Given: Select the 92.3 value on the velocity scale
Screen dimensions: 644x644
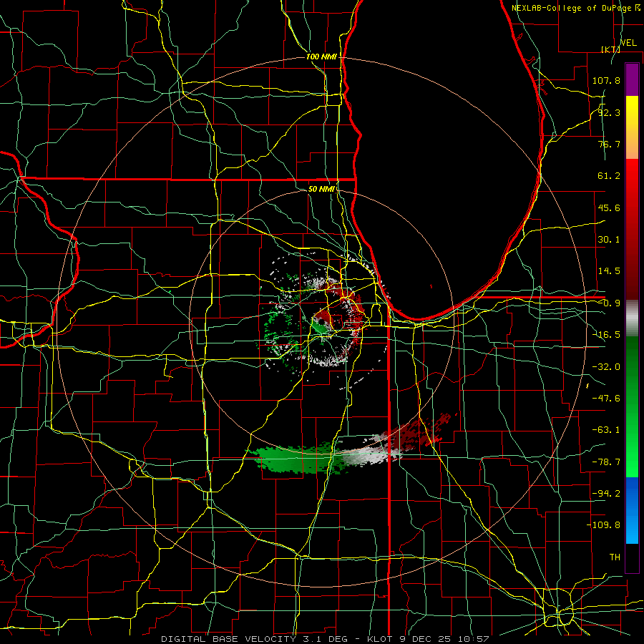Looking at the screenshot, I should point(609,112).
